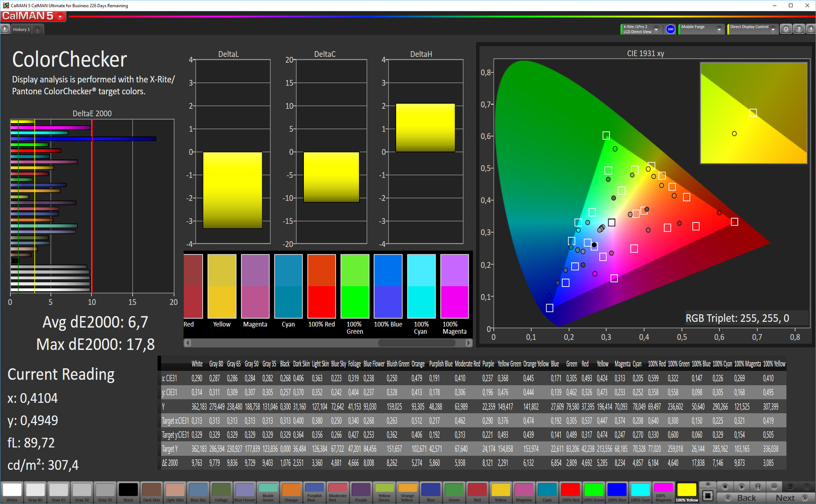Click the single read bracket icon
The image size is (816, 504).
(x=758, y=487)
